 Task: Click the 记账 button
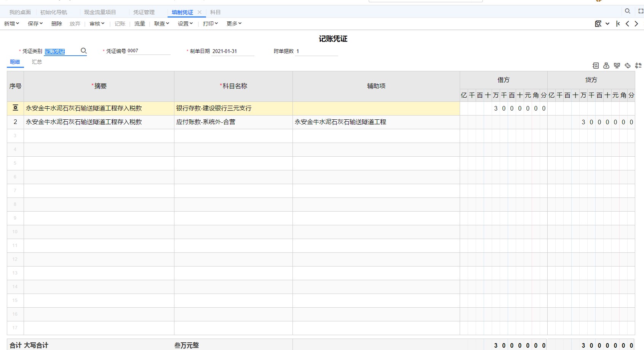coord(120,24)
